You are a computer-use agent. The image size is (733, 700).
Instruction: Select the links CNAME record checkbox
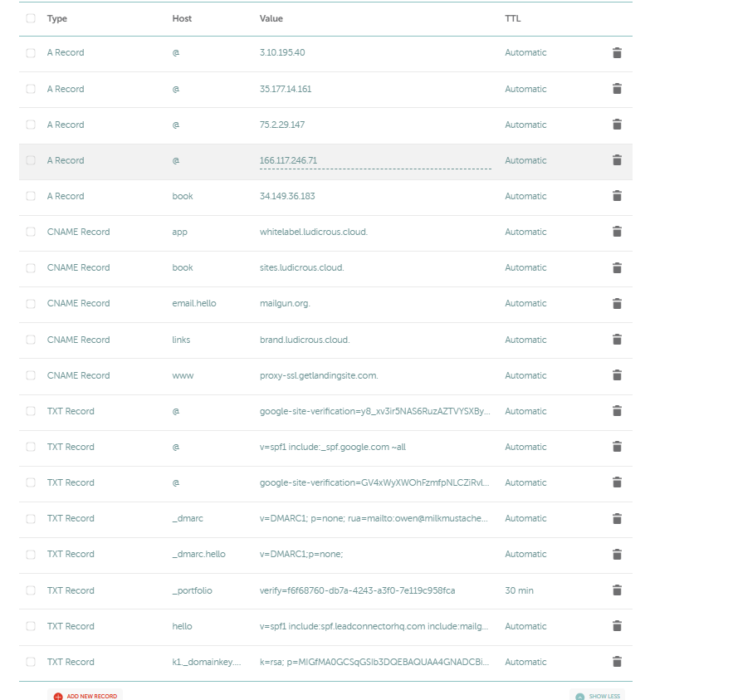(31, 340)
